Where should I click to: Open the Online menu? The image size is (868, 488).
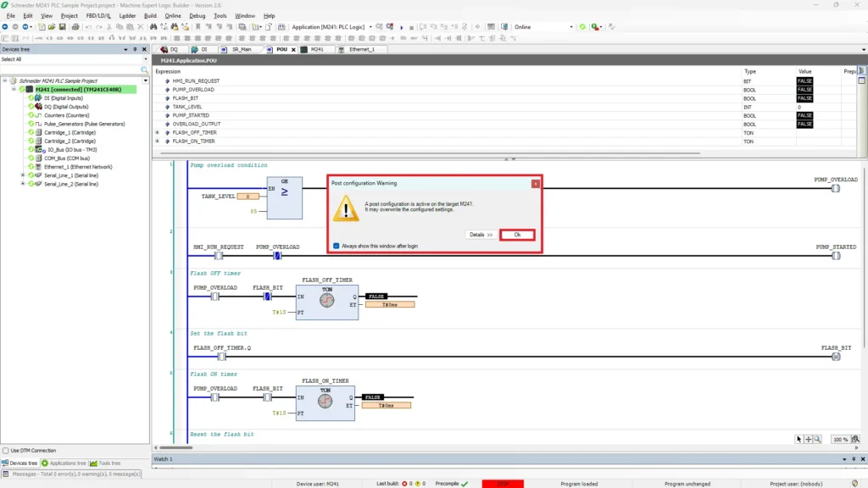[x=173, y=16]
